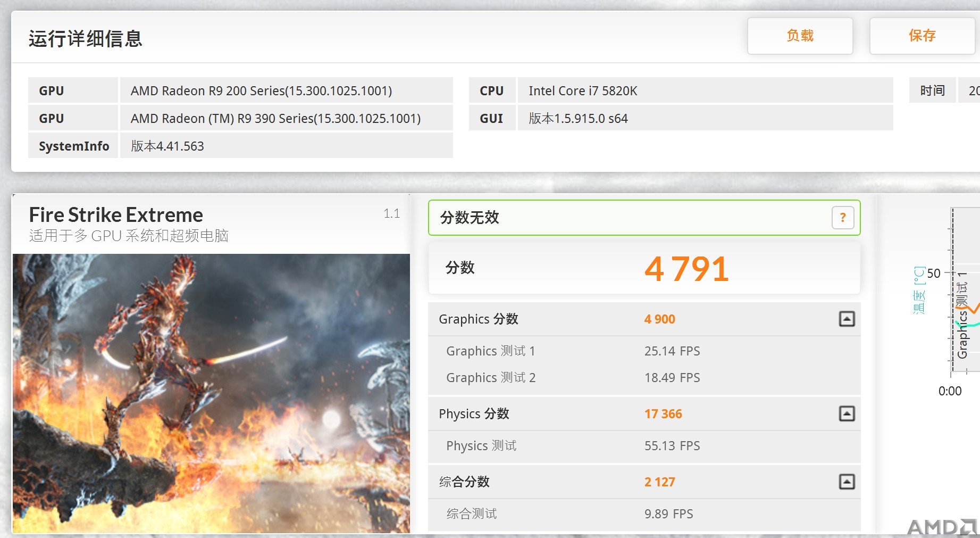
Task: Click the Graphics 测试 1 chart marker label
Action: (x=962, y=314)
